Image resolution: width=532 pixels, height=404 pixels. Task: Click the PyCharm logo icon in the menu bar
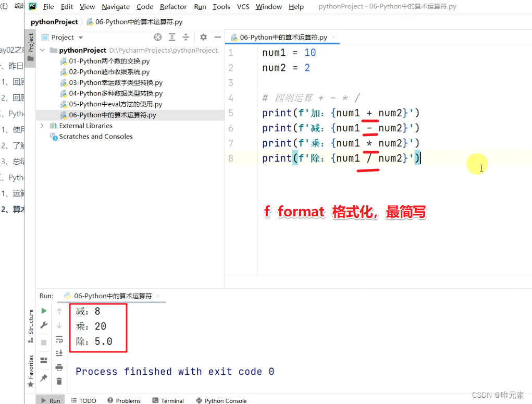pos(33,6)
